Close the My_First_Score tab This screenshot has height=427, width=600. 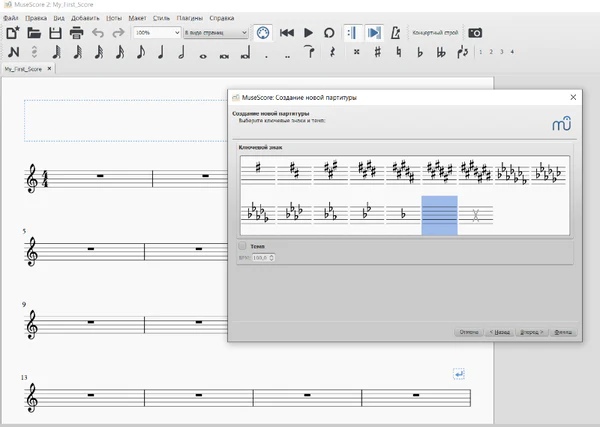click(x=49, y=69)
